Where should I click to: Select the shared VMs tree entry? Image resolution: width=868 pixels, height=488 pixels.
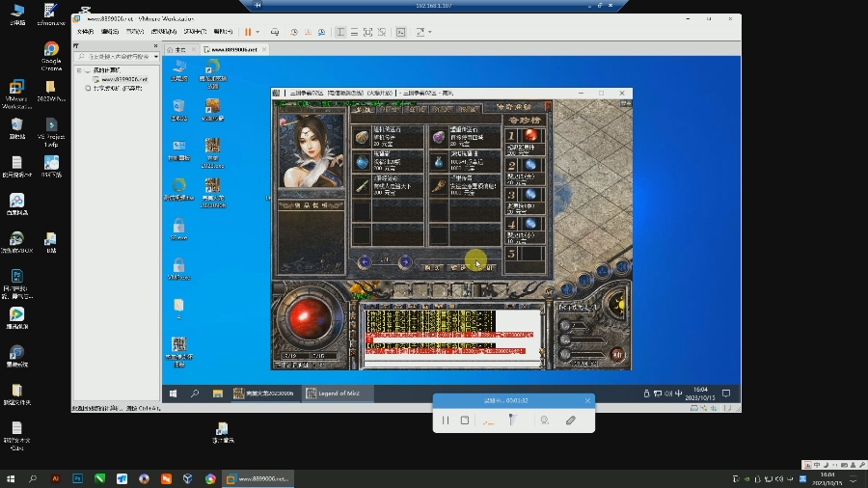(115, 88)
